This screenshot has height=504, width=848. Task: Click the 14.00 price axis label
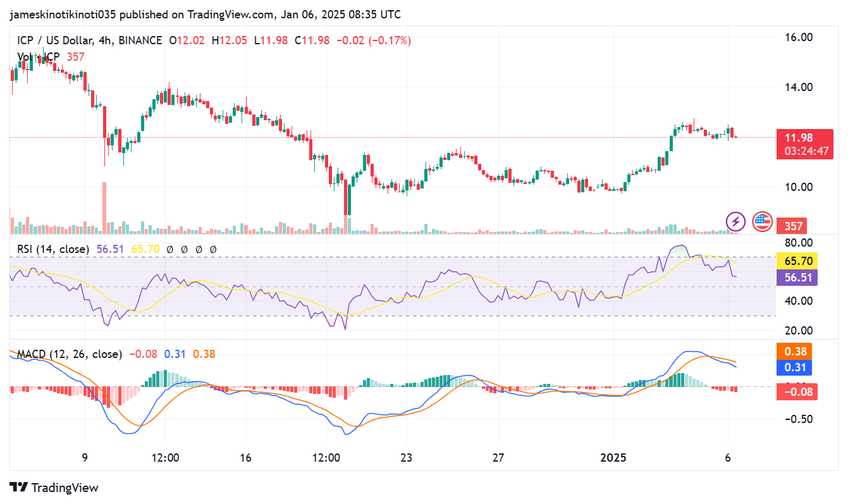797,87
